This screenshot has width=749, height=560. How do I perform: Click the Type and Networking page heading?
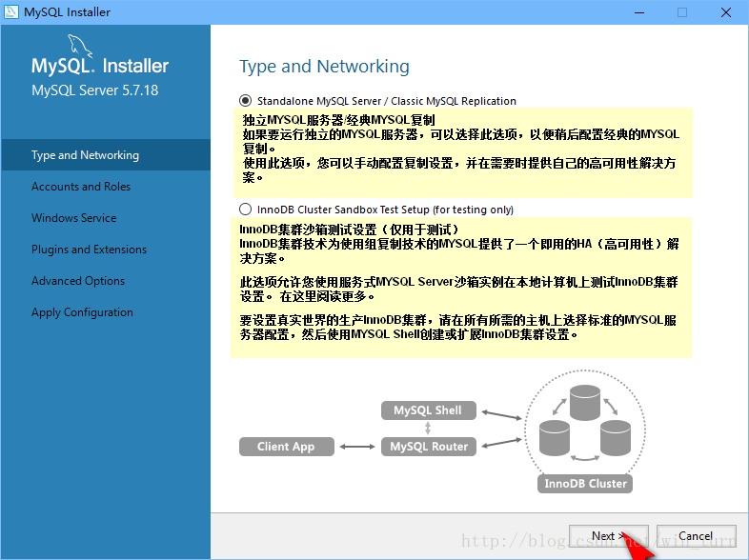coord(324,67)
